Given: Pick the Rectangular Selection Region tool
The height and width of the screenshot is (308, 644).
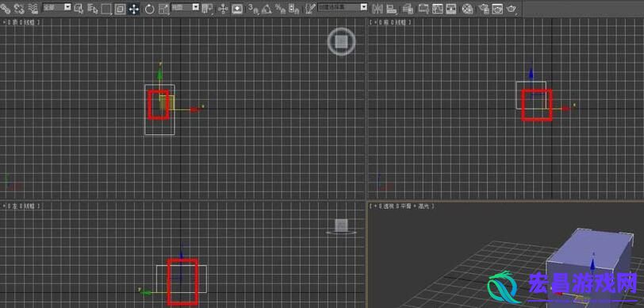Looking at the screenshot, I should pyautogui.click(x=106, y=9).
